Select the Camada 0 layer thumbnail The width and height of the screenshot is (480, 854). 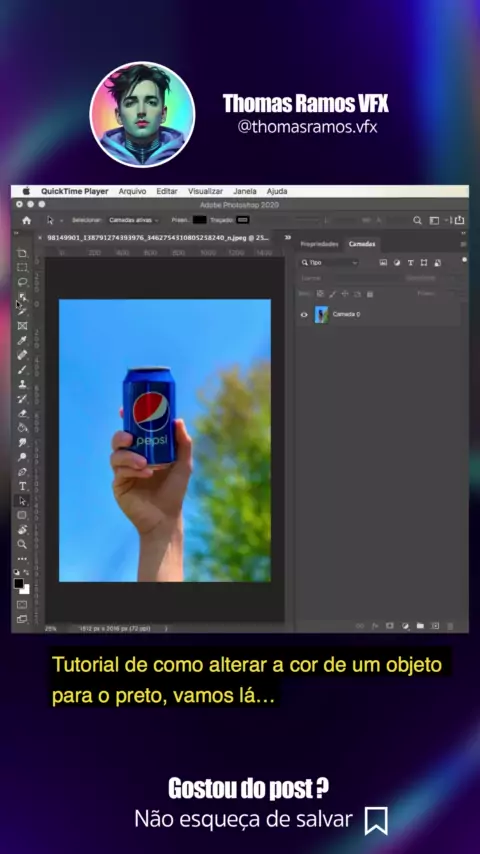[321, 314]
